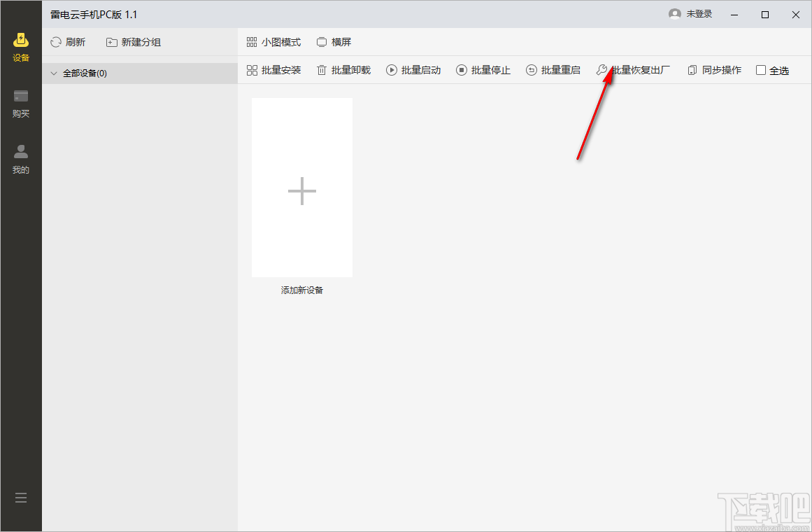This screenshot has height=532, width=812.
Task: Create a group via 新建分组
Action: tap(133, 42)
